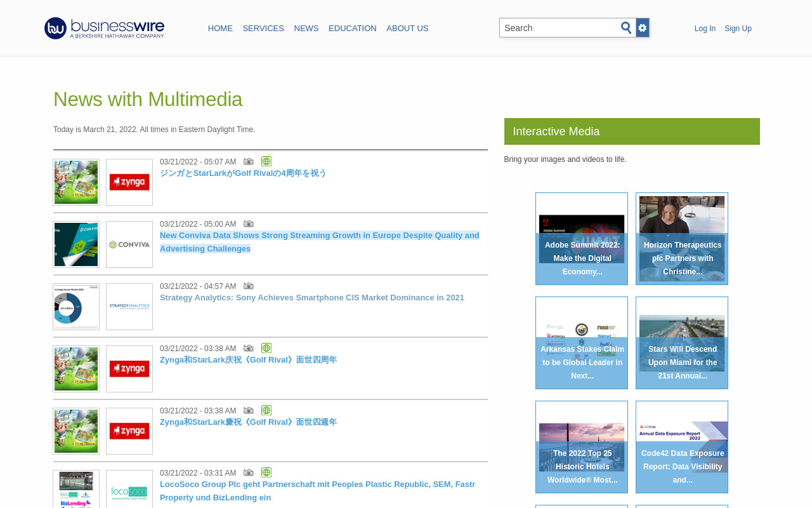
Task: Open Zynga logo for Zynga和StarLark慶祝 story
Action: point(129,431)
